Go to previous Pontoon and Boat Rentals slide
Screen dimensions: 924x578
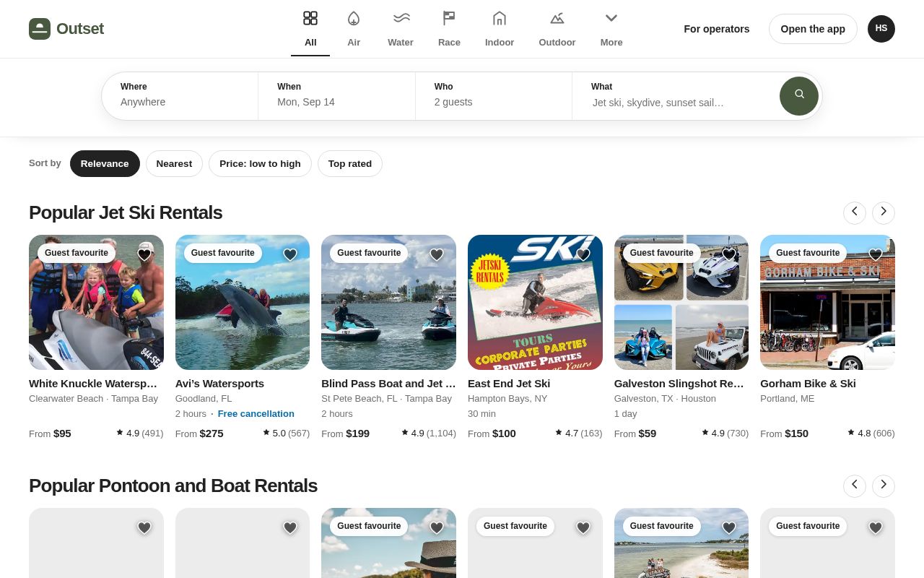point(855,486)
